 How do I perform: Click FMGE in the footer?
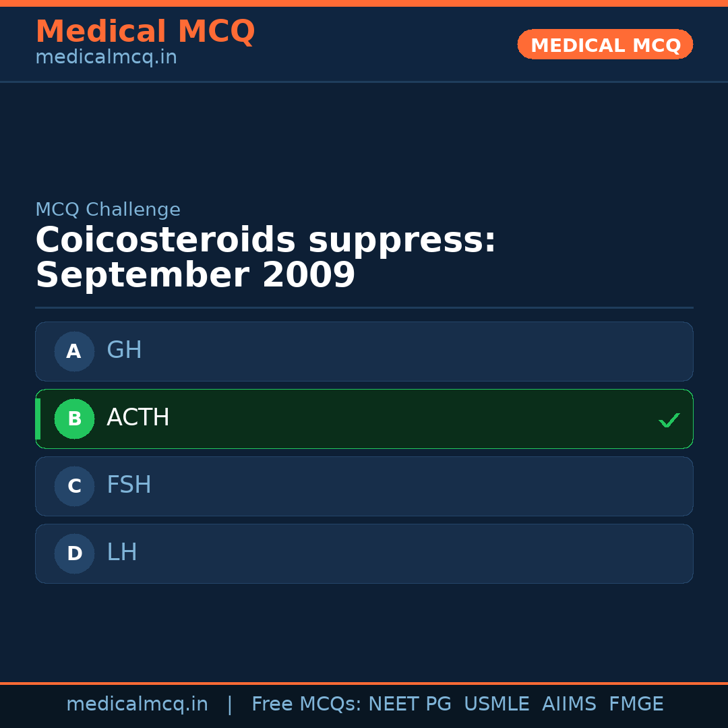[636, 704]
